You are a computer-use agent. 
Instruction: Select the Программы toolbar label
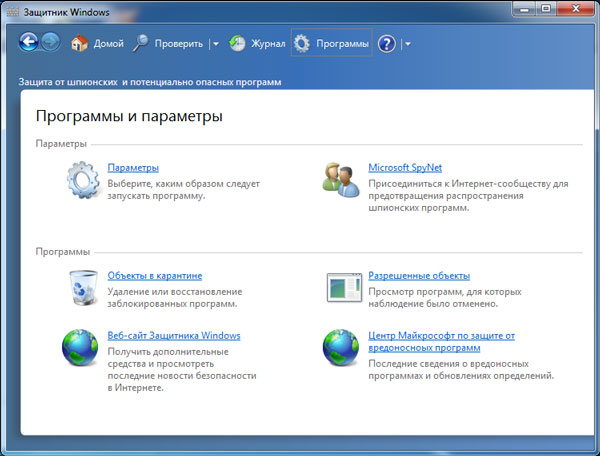342,44
